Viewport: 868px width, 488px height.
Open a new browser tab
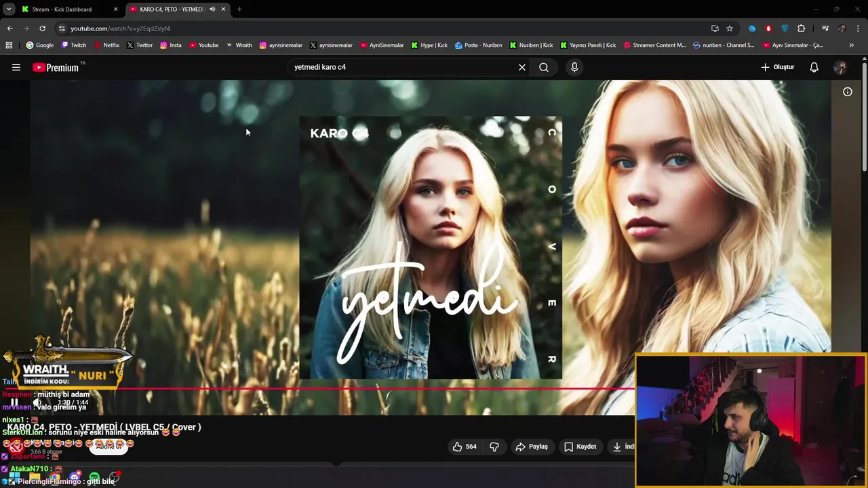(239, 9)
